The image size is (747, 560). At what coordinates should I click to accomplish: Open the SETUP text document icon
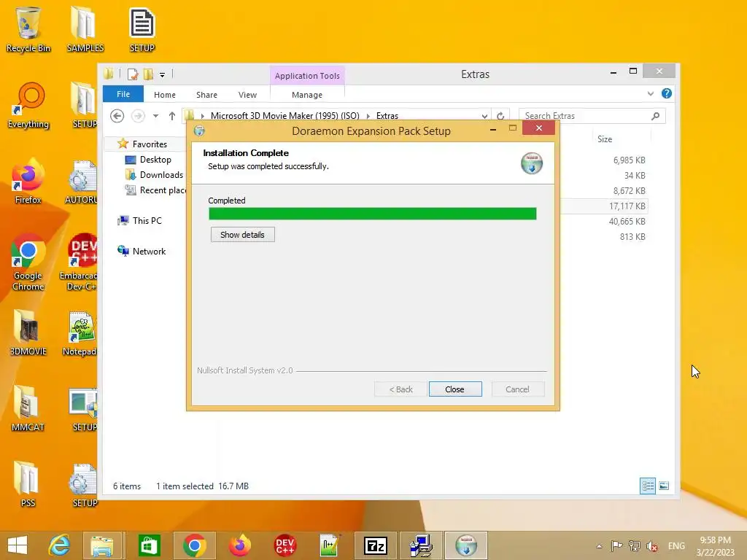point(142,29)
